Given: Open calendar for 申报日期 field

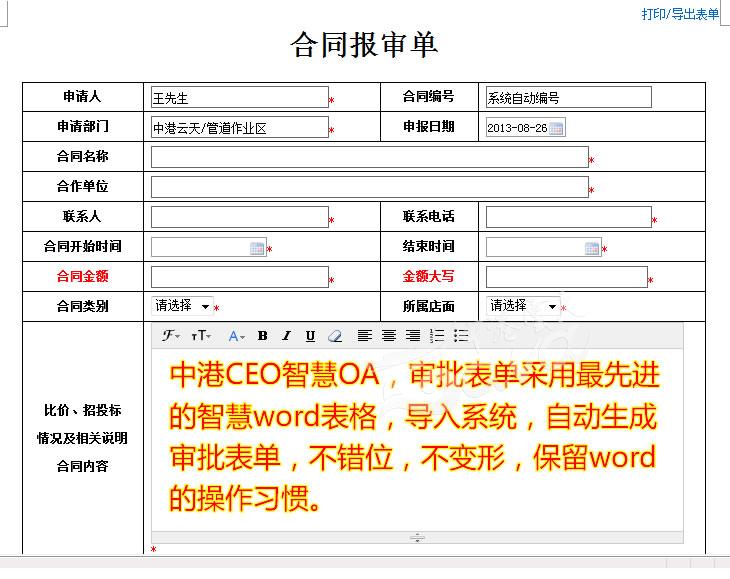Looking at the screenshot, I should pyautogui.click(x=556, y=128).
